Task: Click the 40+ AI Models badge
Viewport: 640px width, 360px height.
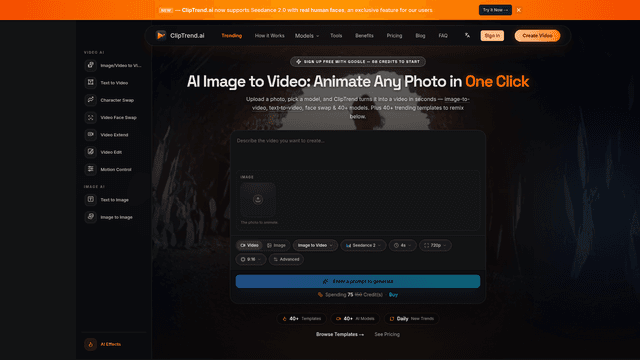Action: [355, 319]
